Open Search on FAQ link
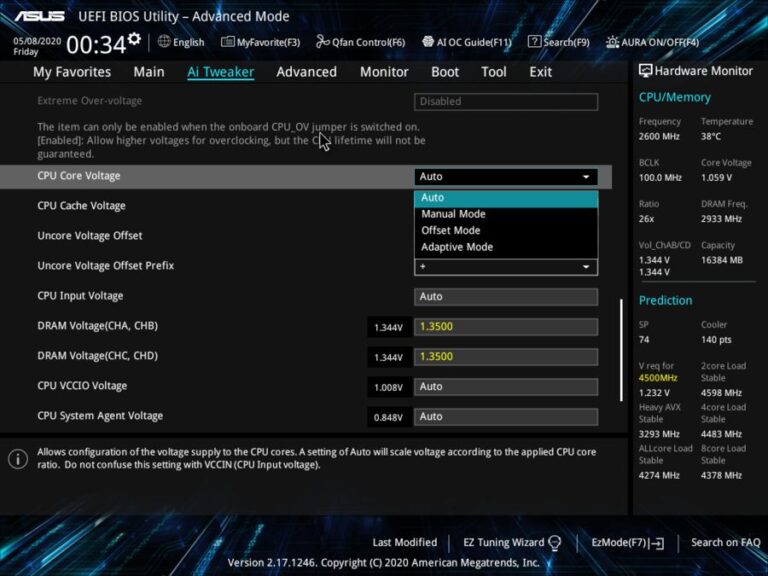Viewport: 768px width, 576px height. [725, 543]
